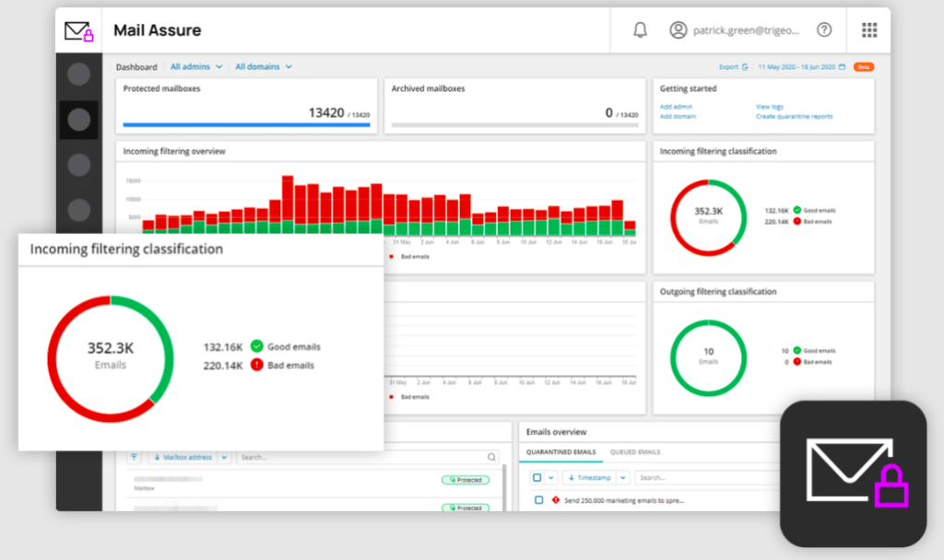Switch to the Queued Emails tab
Screen dimensions: 944x560
tap(635, 452)
